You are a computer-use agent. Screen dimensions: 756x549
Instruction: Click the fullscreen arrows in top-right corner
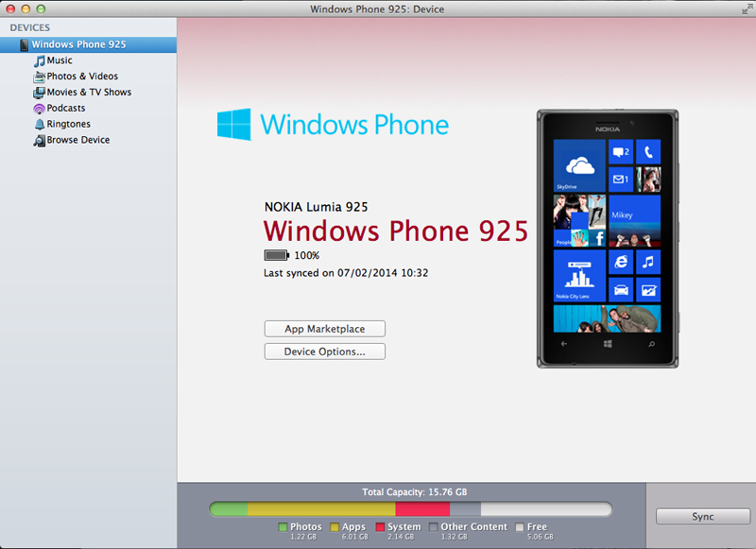click(746, 9)
